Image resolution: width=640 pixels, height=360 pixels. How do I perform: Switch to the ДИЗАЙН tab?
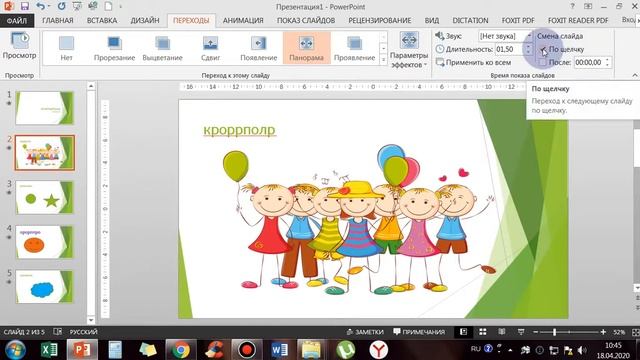click(145, 20)
